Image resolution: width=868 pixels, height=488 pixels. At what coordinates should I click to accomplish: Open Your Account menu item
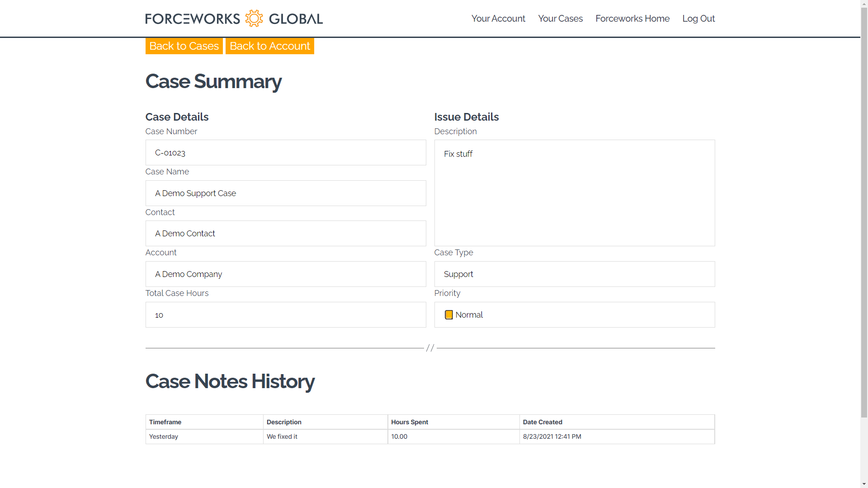pyautogui.click(x=498, y=19)
